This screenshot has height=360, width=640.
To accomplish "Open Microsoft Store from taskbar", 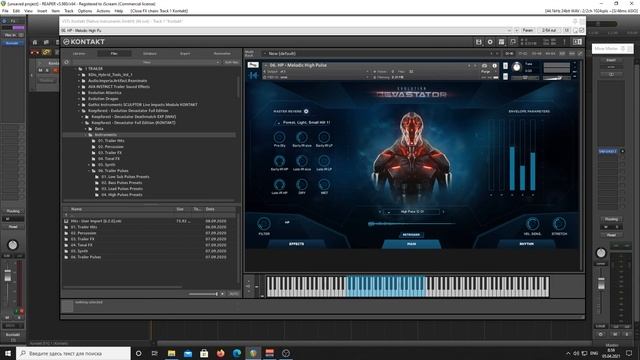I will click(204, 353).
